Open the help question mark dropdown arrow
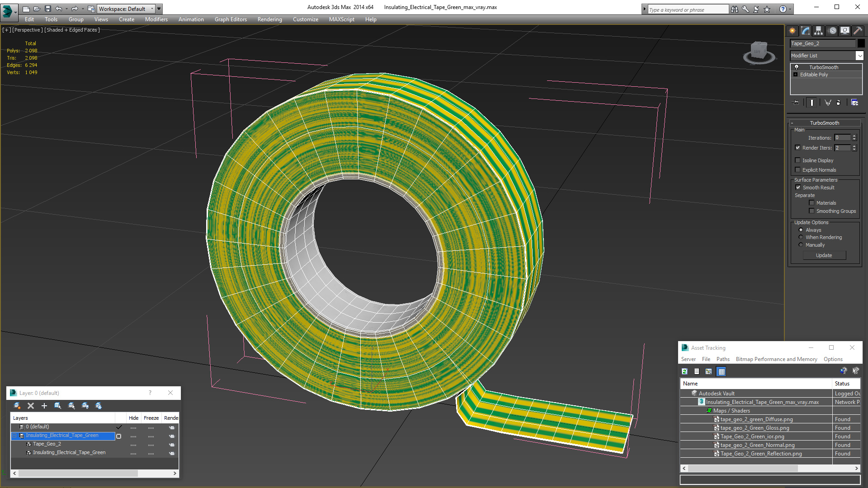This screenshot has height=488, width=868. pyautogui.click(x=790, y=9)
